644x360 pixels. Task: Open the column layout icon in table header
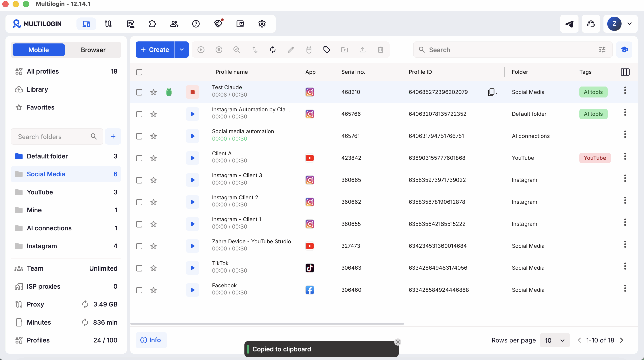coord(625,72)
